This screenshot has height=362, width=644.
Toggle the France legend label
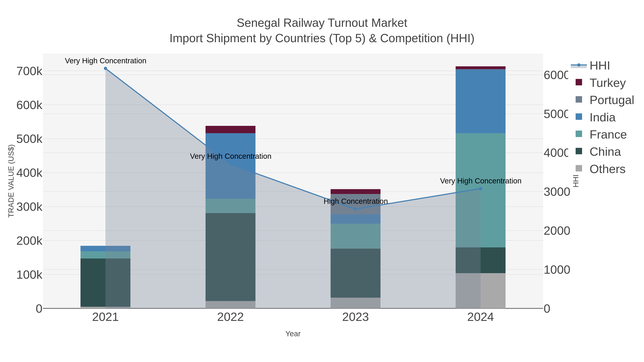608,135
